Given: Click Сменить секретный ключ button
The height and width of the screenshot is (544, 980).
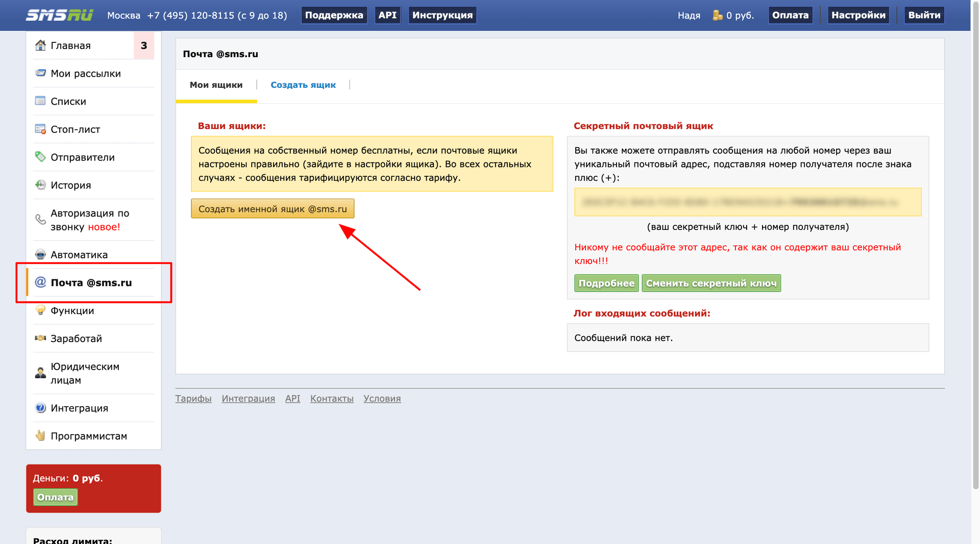Looking at the screenshot, I should (711, 283).
